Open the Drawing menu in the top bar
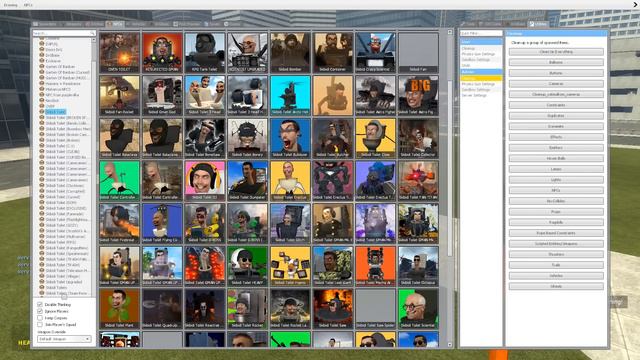Image resolution: width=640 pixels, height=360 pixels. 11,5
